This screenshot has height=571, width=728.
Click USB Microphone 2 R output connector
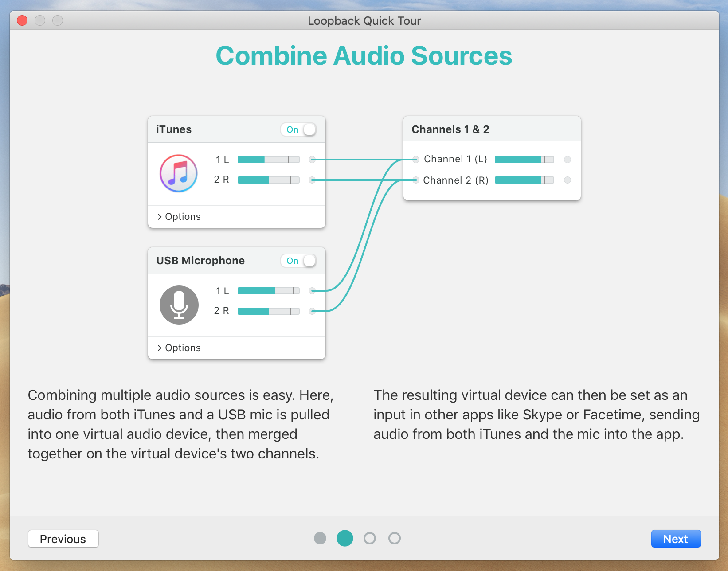(x=312, y=311)
